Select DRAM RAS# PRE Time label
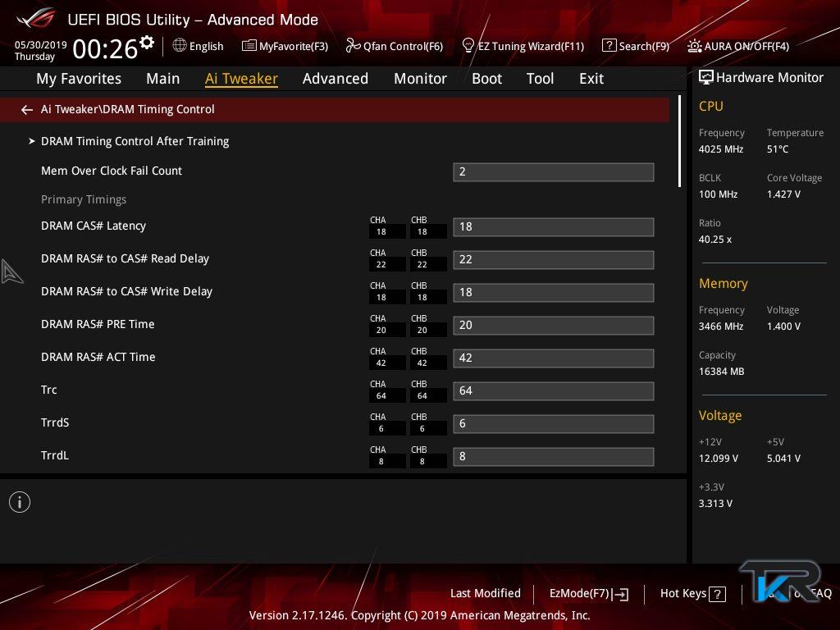The height and width of the screenshot is (630, 840). [98, 324]
